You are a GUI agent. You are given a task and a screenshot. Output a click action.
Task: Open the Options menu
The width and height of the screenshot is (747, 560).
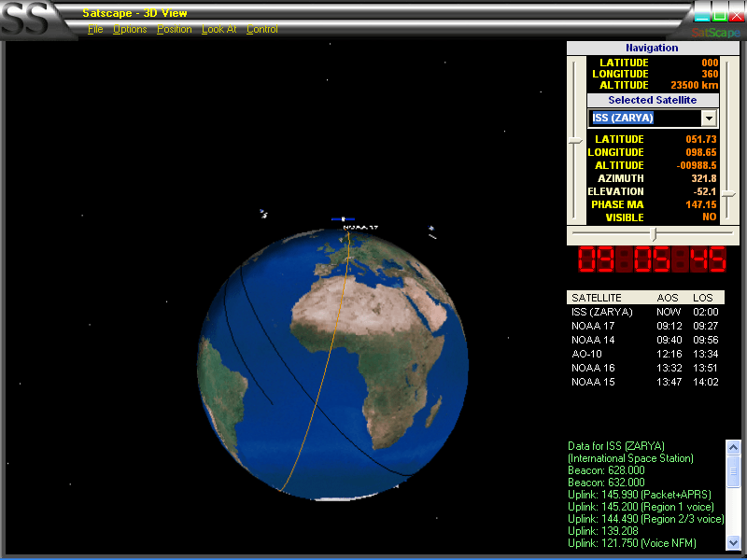click(130, 30)
